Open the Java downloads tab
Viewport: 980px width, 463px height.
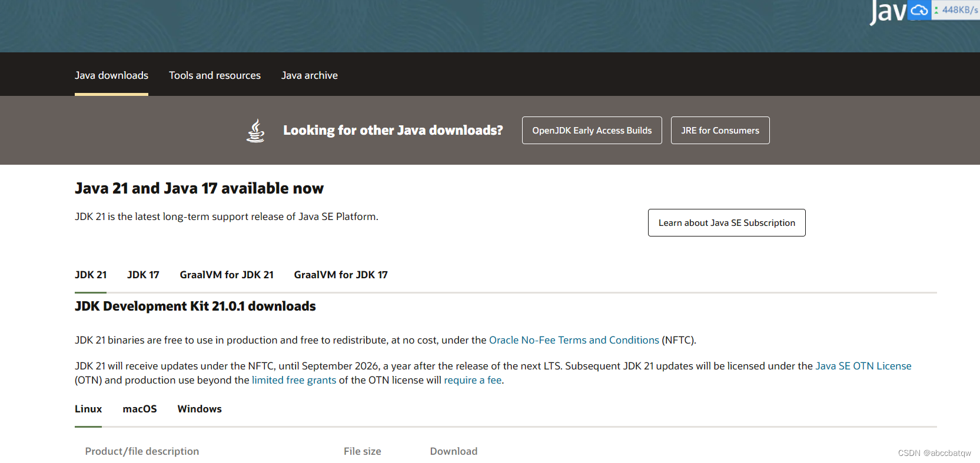tap(111, 75)
